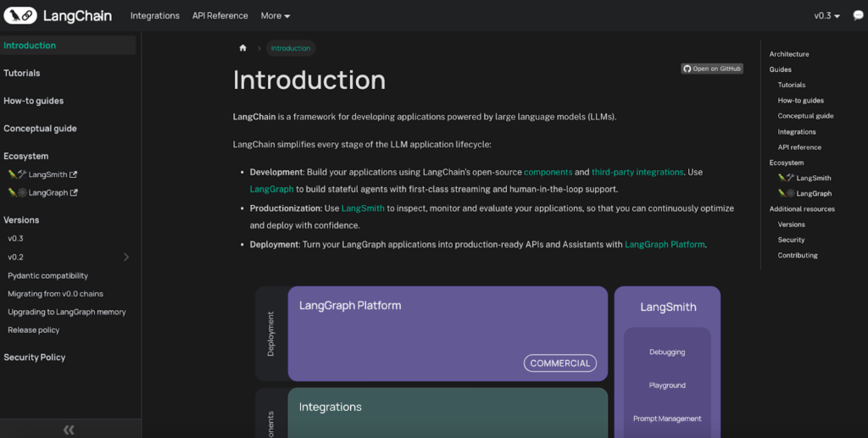Jump to Tutorials in right table of contents
The image size is (868, 438).
pyautogui.click(x=791, y=85)
